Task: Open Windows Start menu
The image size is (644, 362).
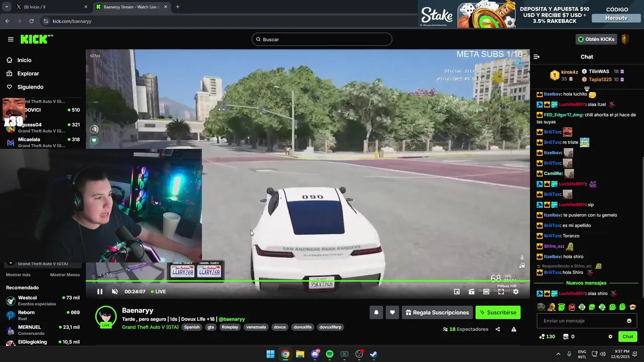Action: pos(270,354)
